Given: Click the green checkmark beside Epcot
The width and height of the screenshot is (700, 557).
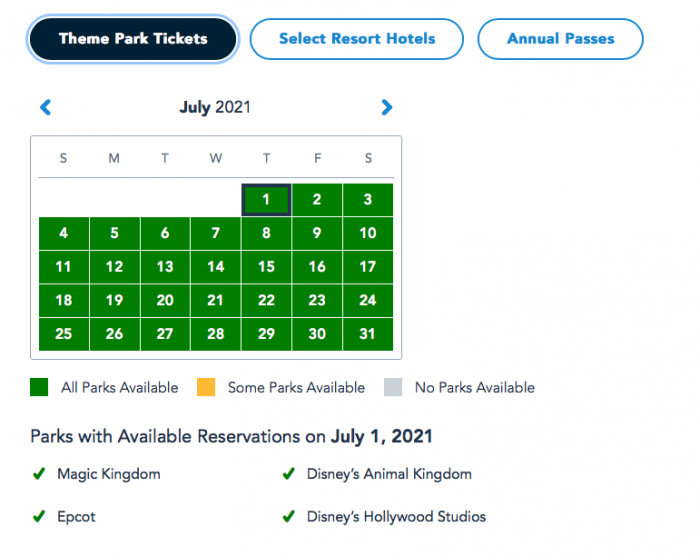Looking at the screenshot, I should tap(39, 517).
